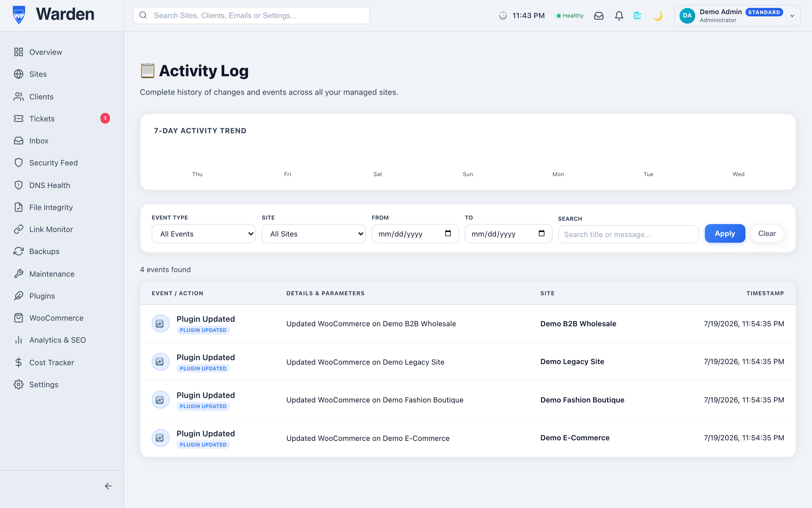Click the Maintenance wrench icon
The width and height of the screenshot is (812, 508).
[18, 274]
